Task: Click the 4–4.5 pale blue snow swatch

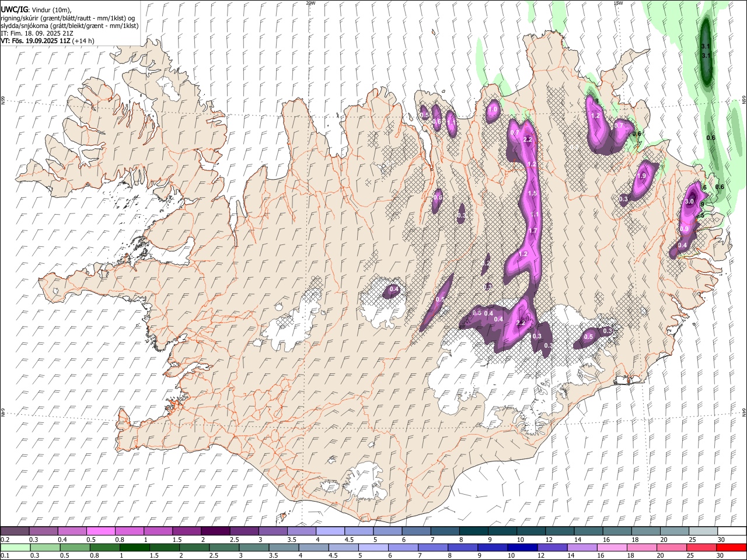Action: tap(330, 531)
